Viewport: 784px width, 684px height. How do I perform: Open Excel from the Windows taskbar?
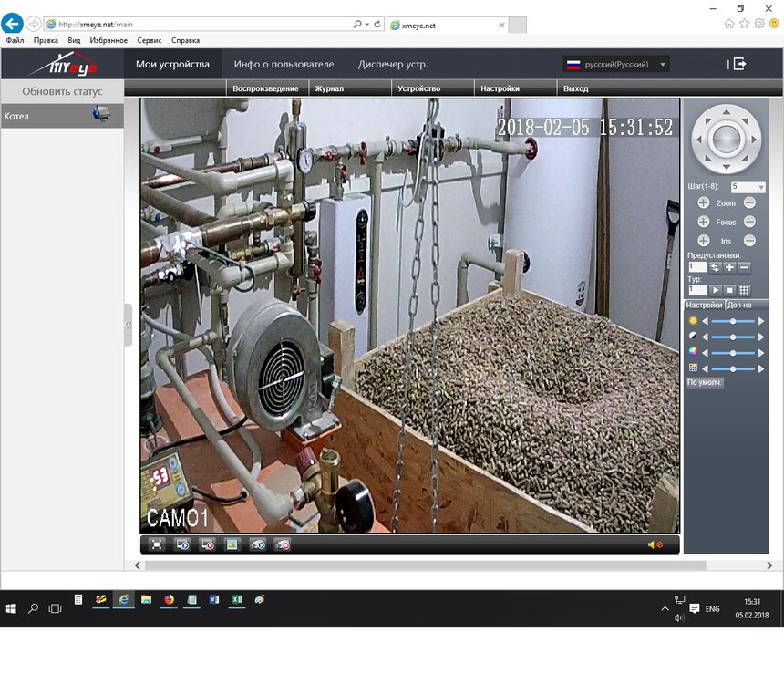[236, 599]
